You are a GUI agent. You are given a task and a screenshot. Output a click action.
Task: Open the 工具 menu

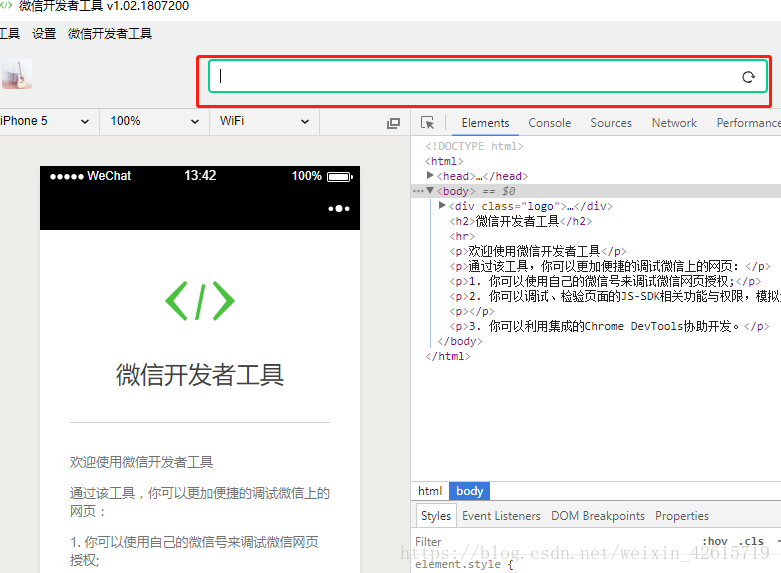pyautogui.click(x=10, y=34)
